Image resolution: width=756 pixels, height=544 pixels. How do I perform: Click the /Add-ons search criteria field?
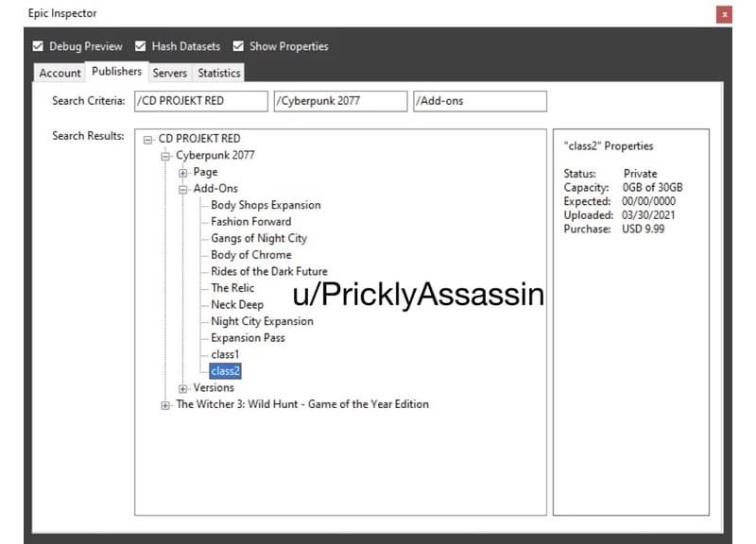pos(480,101)
